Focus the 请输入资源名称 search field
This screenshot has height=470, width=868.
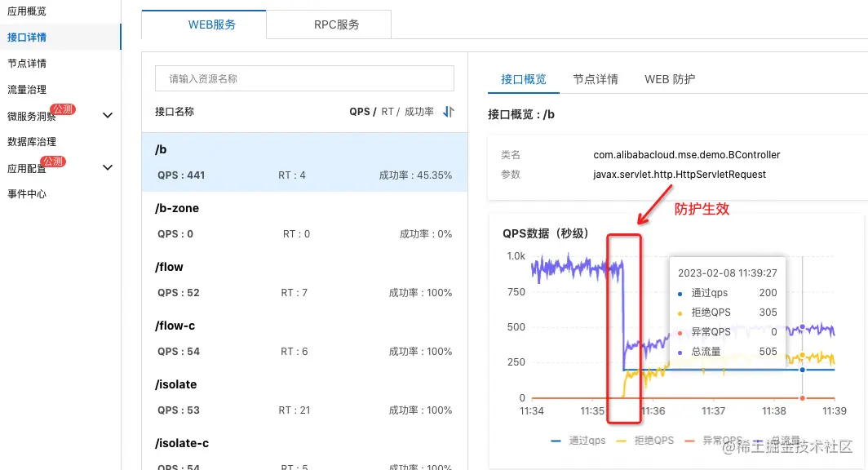(x=304, y=78)
